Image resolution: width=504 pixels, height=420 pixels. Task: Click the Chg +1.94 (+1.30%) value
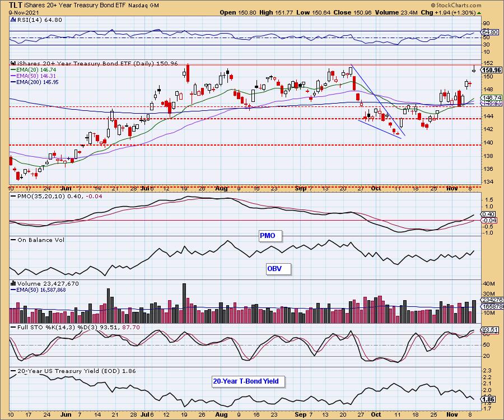click(448, 12)
